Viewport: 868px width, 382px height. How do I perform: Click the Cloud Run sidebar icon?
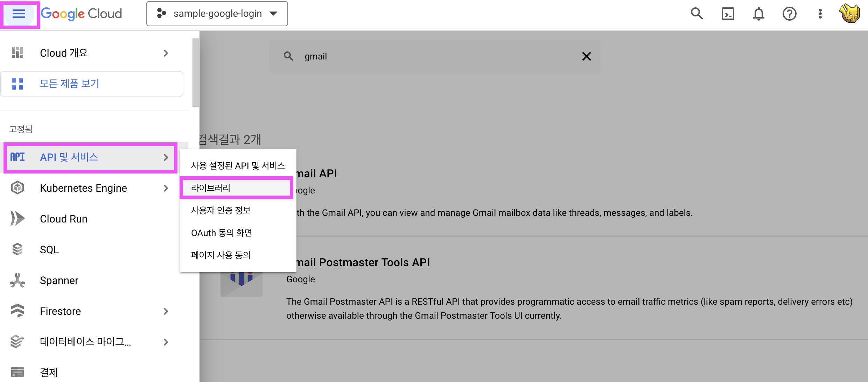[17, 219]
